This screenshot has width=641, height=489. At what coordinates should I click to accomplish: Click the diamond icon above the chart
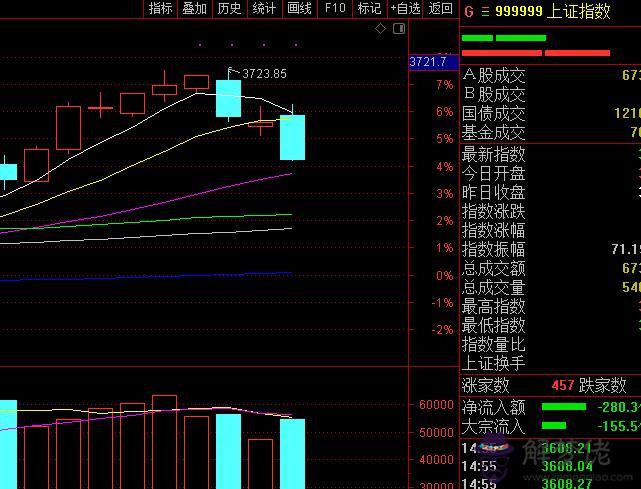point(380,29)
